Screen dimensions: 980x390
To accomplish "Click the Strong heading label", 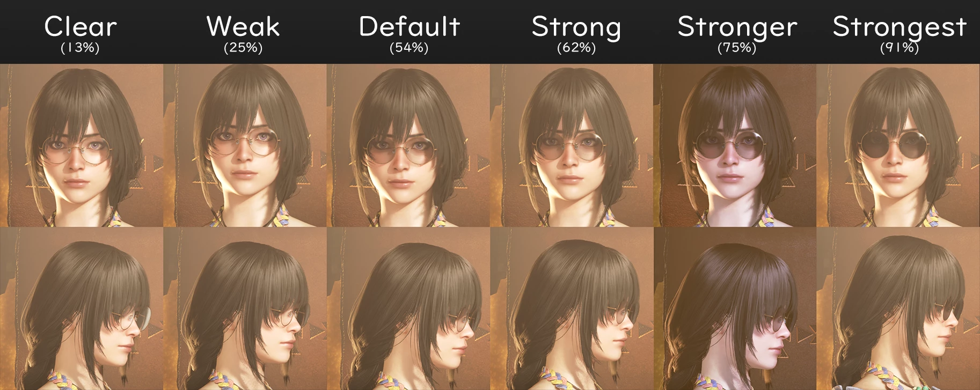I will pos(576,27).
